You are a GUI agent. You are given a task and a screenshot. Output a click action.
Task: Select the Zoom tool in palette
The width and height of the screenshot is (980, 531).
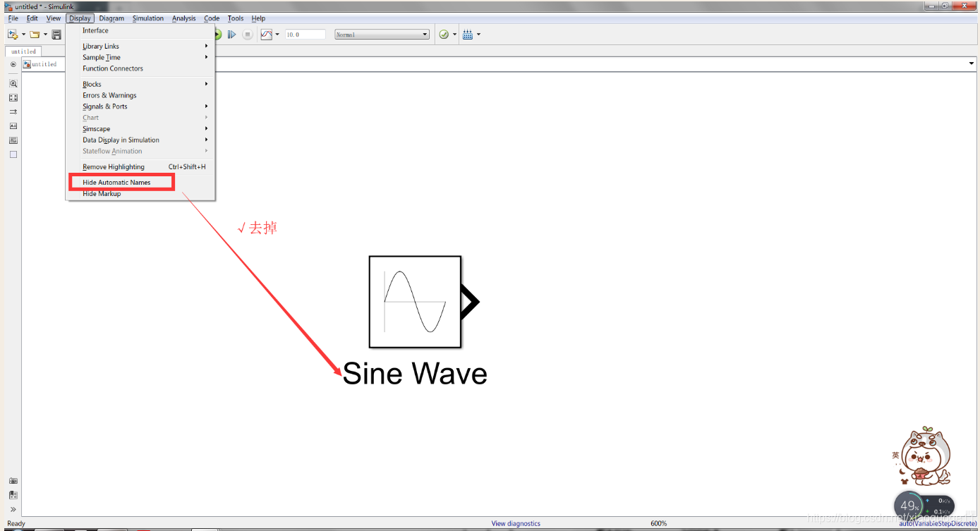click(x=13, y=83)
